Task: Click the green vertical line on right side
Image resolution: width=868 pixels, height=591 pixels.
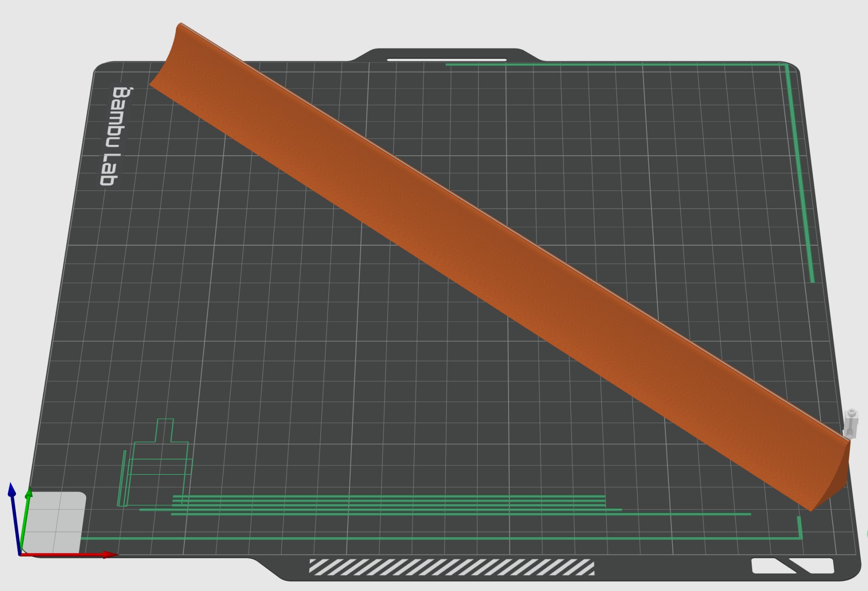Action: 799,170
